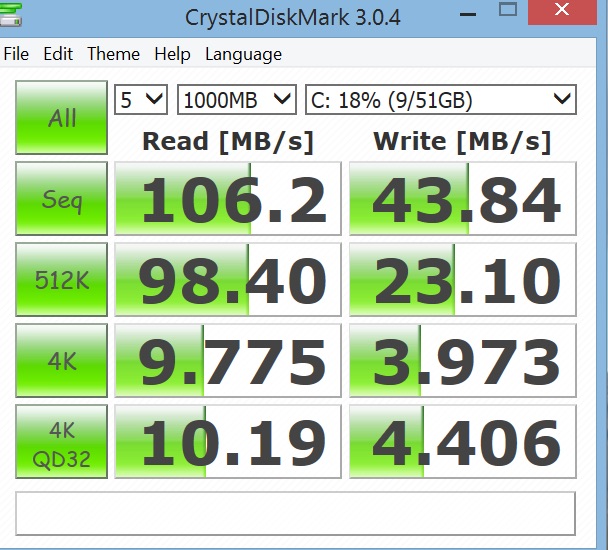This screenshot has width=608, height=550.
Task: Open the Language menu
Action: 244,54
